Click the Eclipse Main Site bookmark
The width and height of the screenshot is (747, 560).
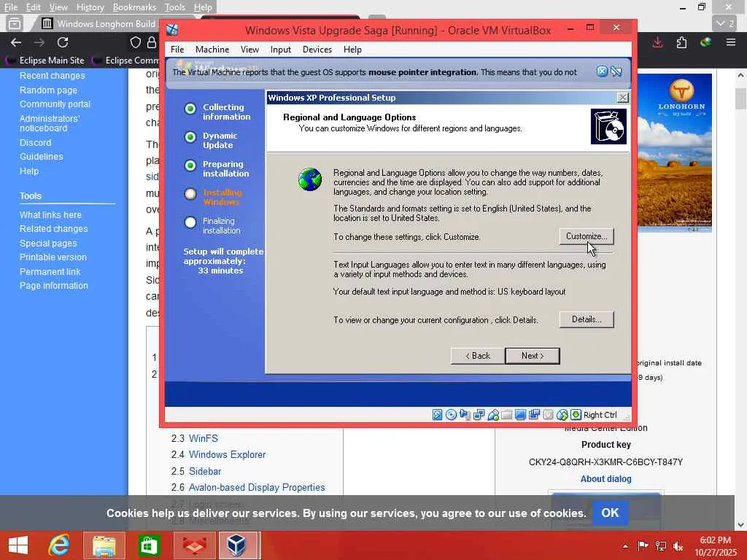46,61
